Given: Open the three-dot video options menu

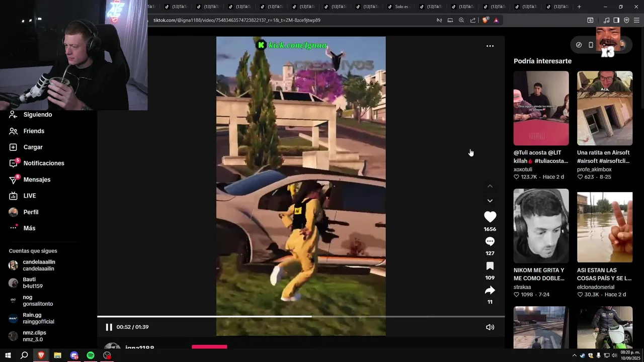Looking at the screenshot, I should (490, 46).
